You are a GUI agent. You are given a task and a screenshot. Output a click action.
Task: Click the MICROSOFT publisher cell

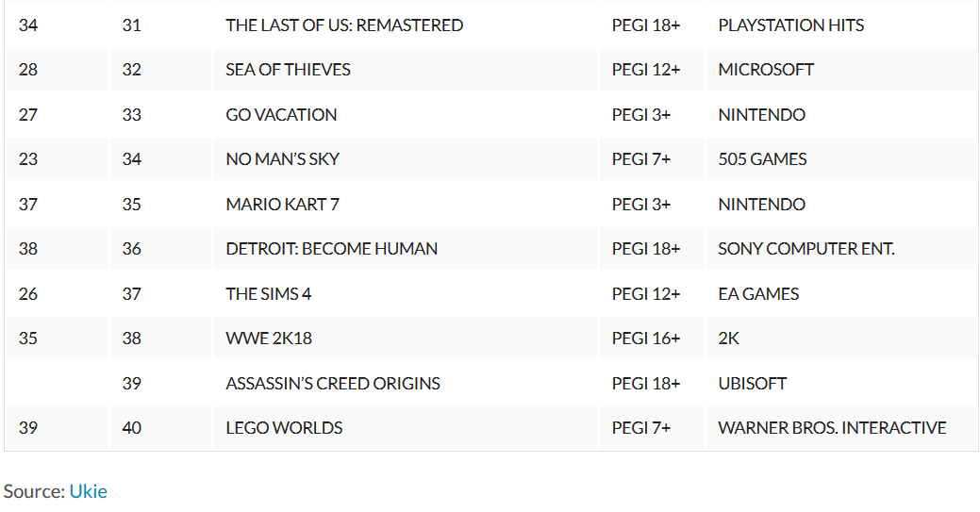coord(766,70)
